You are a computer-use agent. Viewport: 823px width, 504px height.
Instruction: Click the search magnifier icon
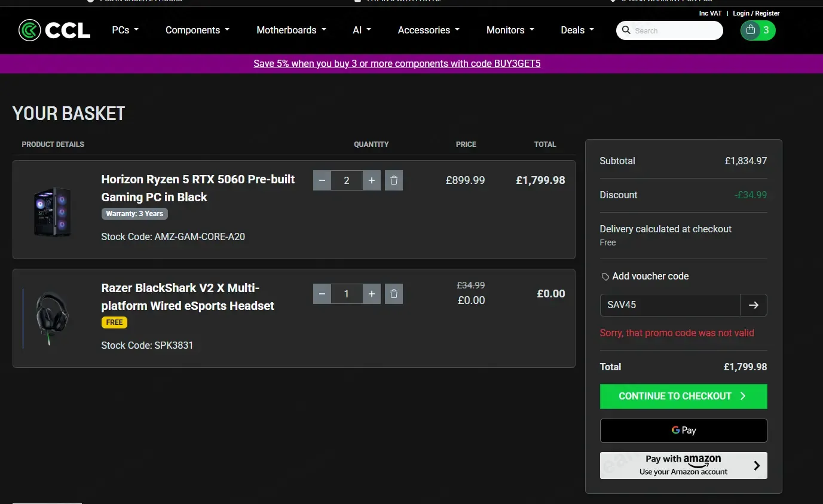pos(626,30)
